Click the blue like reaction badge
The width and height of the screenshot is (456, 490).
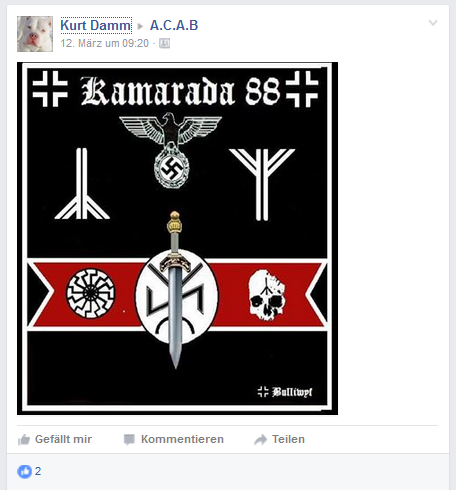(x=24, y=471)
